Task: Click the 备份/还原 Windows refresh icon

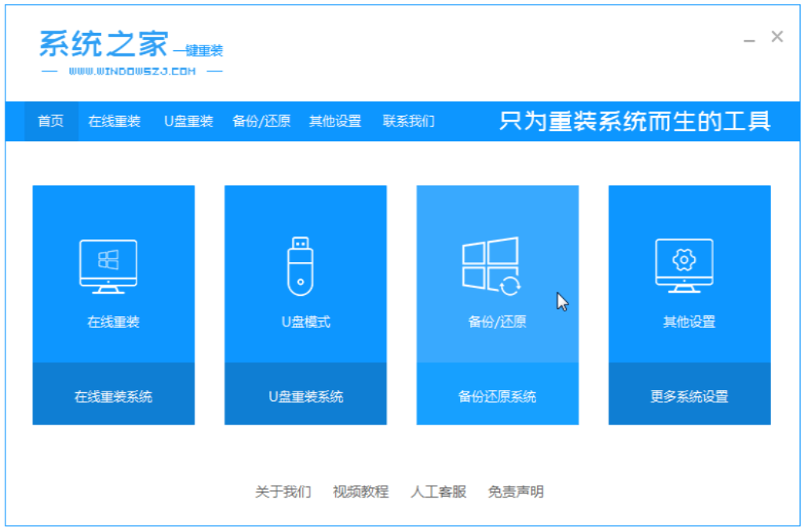Action: pyautogui.click(x=491, y=266)
